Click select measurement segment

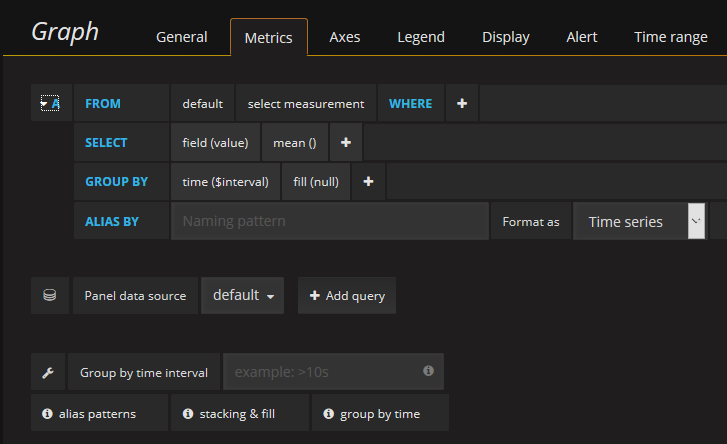(x=306, y=103)
